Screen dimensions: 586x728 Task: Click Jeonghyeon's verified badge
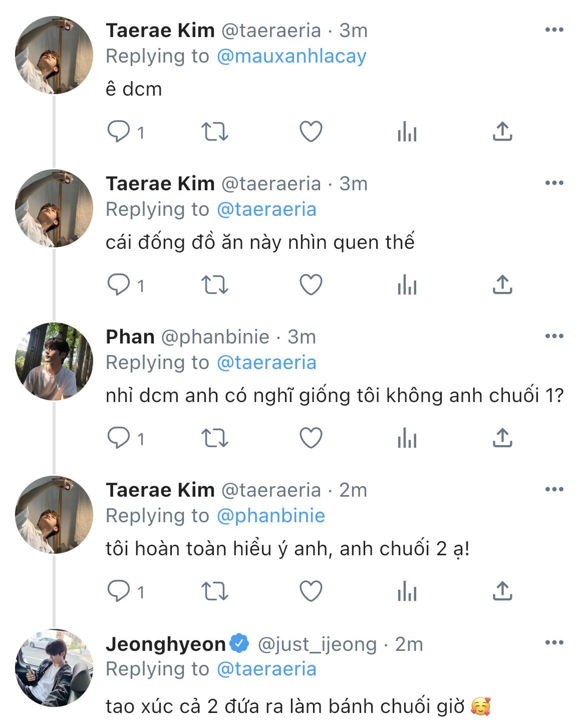[x=239, y=644]
